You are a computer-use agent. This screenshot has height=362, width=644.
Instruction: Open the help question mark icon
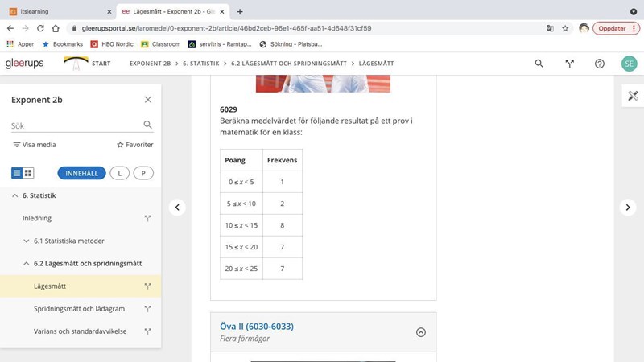(599, 64)
